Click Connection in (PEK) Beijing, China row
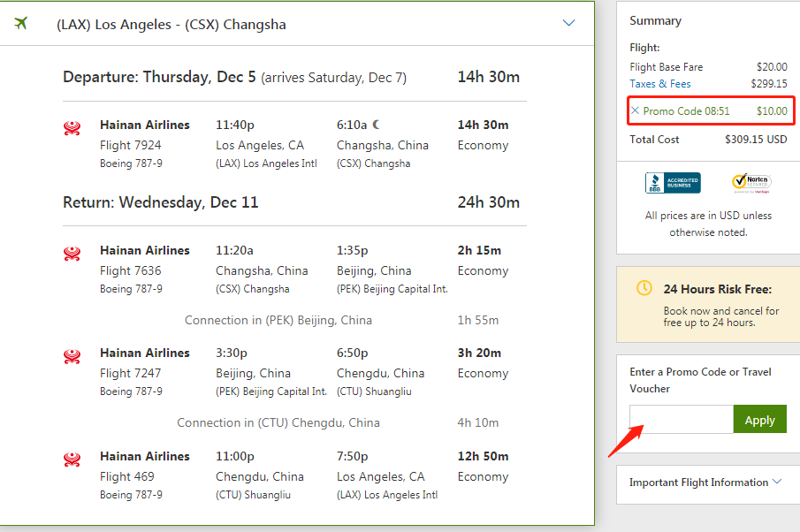The image size is (800, 532). click(278, 320)
